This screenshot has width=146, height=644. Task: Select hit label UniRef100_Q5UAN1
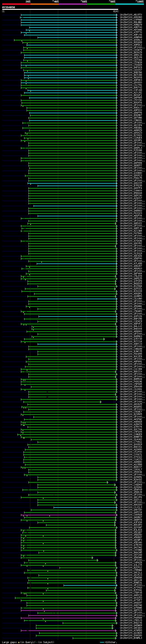(131, 306)
